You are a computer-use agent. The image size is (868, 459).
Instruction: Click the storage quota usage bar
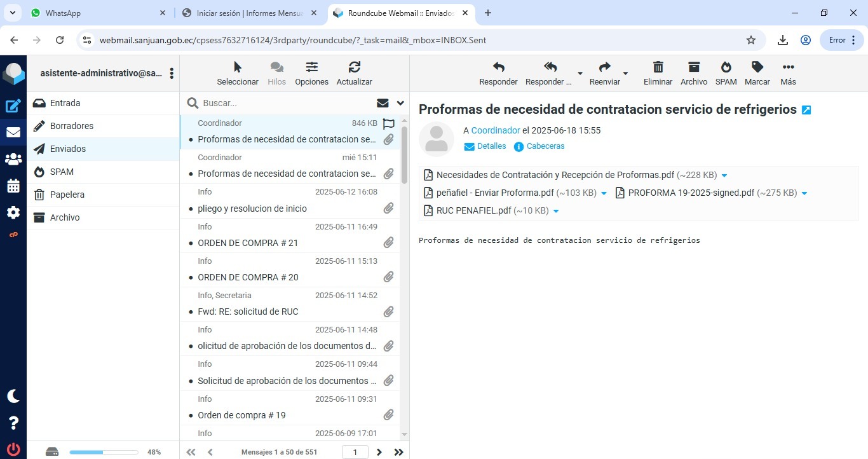pyautogui.click(x=104, y=452)
